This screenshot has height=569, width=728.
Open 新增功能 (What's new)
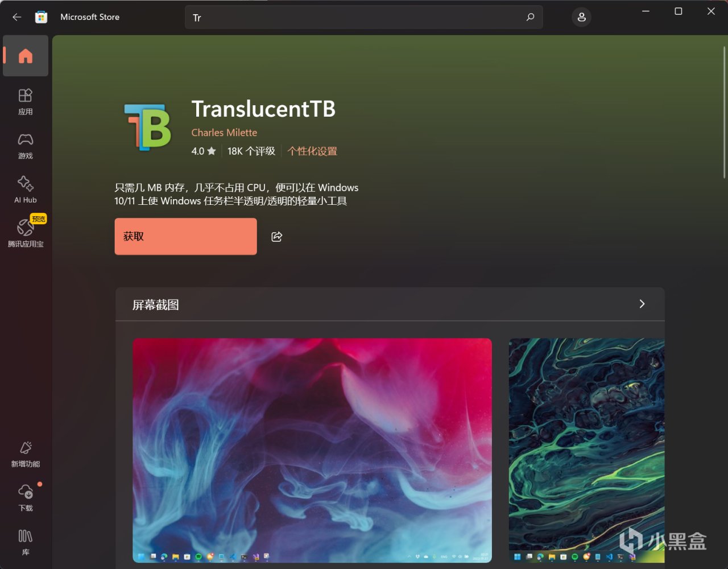[26, 455]
